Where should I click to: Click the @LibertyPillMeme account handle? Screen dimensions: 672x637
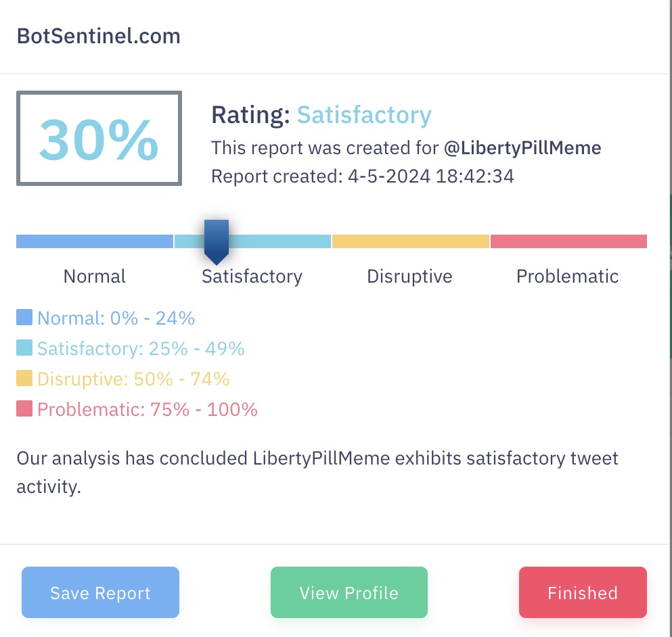coord(522,147)
